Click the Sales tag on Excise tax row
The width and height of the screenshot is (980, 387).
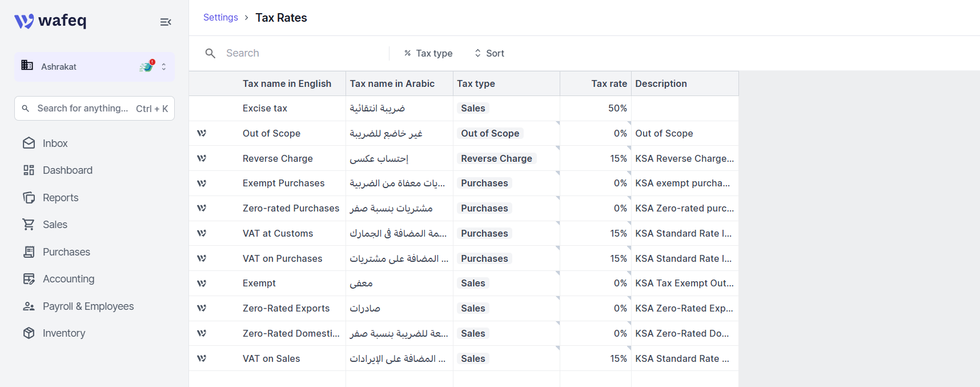(x=473, y=108)
